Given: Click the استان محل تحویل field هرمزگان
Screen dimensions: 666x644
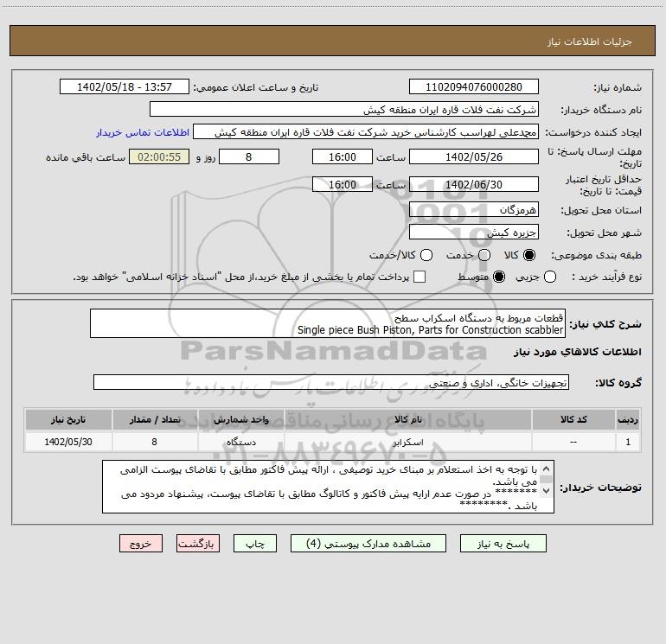Looking at the screenshot, I should coord(474,210).
